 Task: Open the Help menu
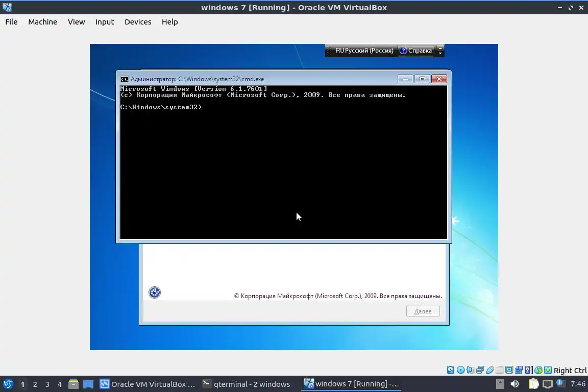[170, 22]
